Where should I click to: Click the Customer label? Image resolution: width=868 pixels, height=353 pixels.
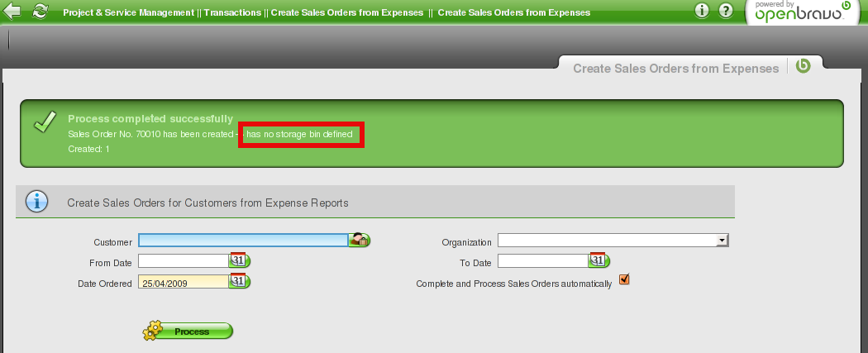tap(113, 242)
